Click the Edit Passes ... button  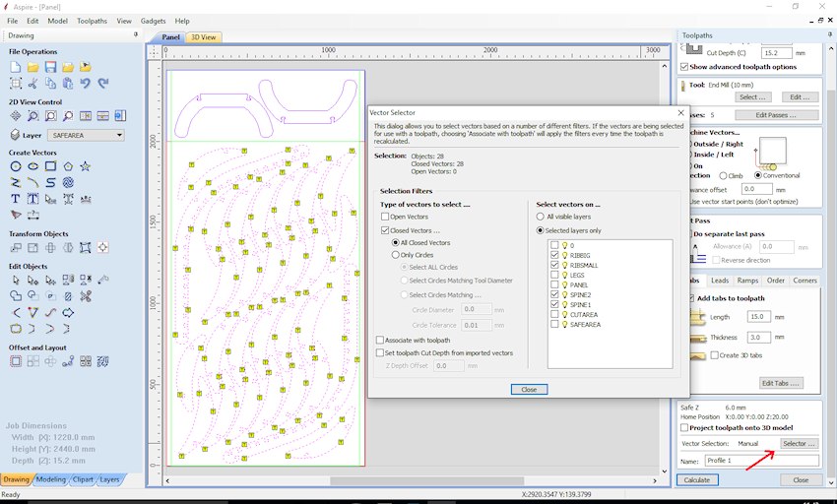click(x=776, y=115)
